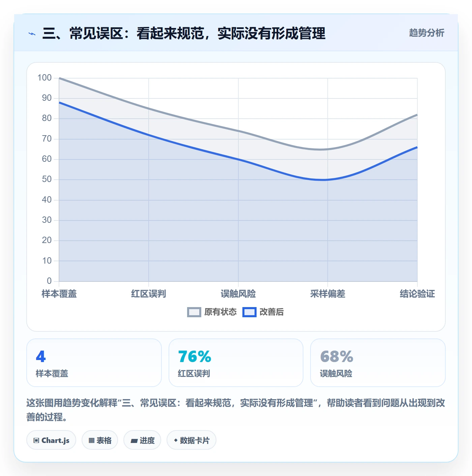Click the 50 y-axis tick label
Screen dimensions: 472x476
47,179
